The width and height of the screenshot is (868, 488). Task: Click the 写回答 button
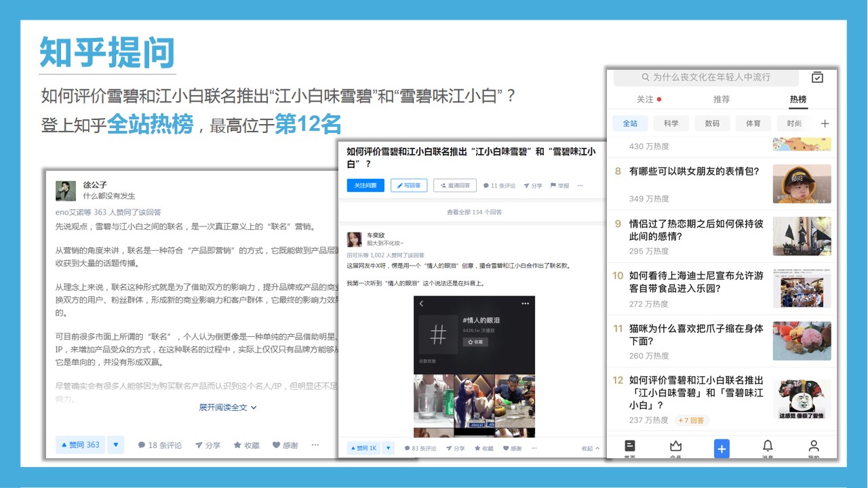tap(409, 186)
